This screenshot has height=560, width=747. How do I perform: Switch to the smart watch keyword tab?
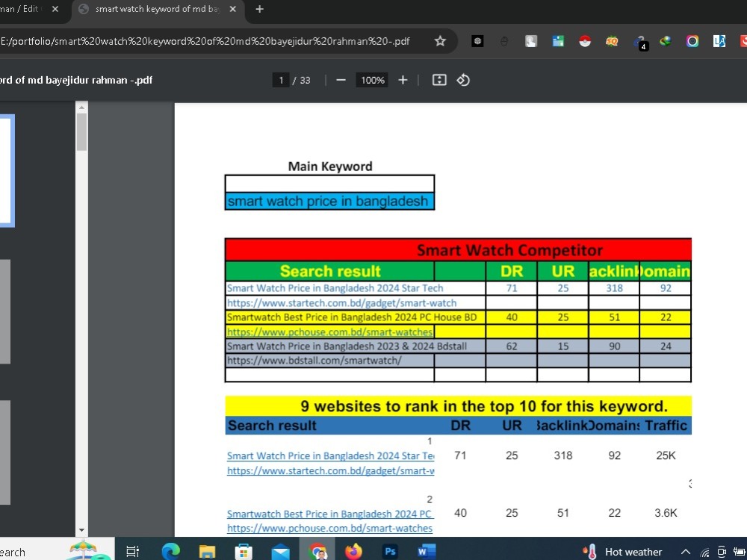click(158, 9)
